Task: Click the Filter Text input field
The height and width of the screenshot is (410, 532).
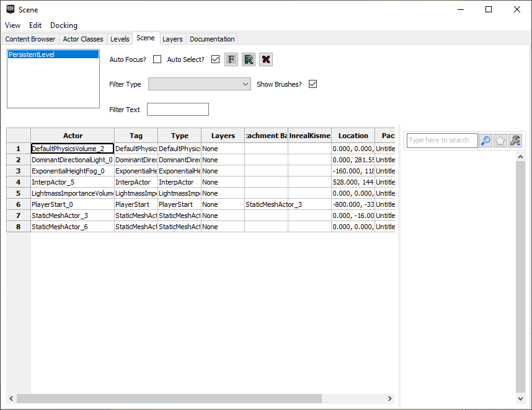Action: (x=177, y=110)
